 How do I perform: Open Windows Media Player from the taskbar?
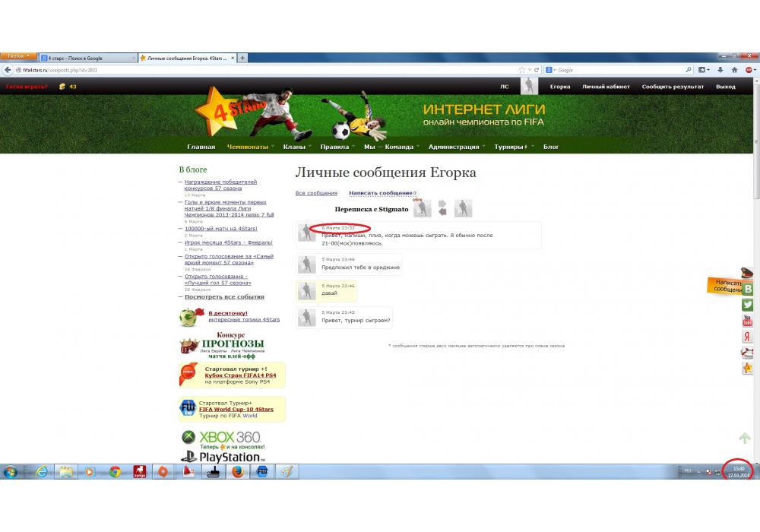[x=90, y=471]
